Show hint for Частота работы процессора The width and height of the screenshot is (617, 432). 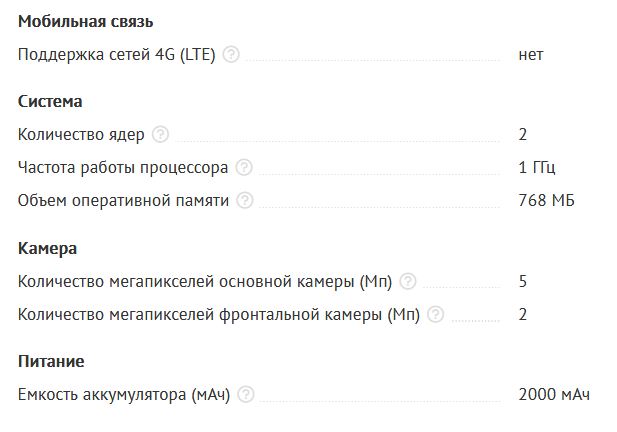pyautogui.click(x=244, y=168)
